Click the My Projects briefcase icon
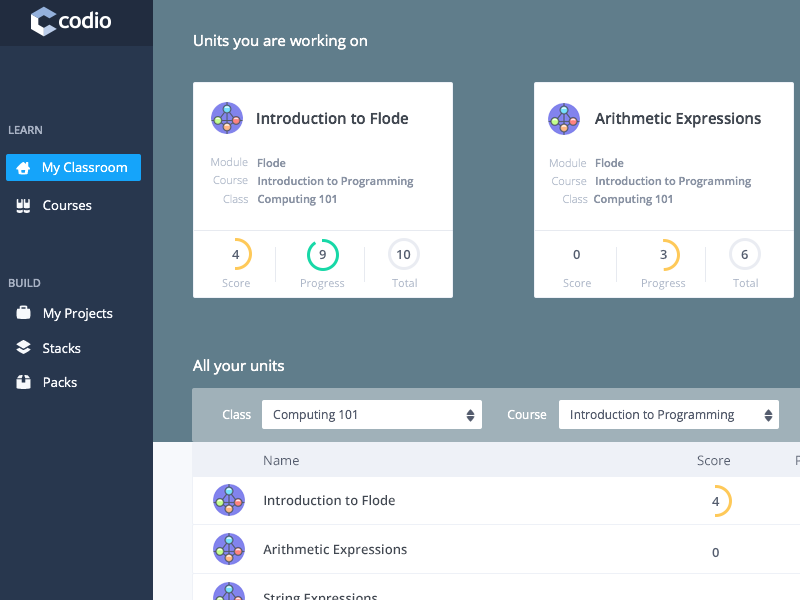Image resolution: width=800 pixels, height=600 pixels. 23,312
